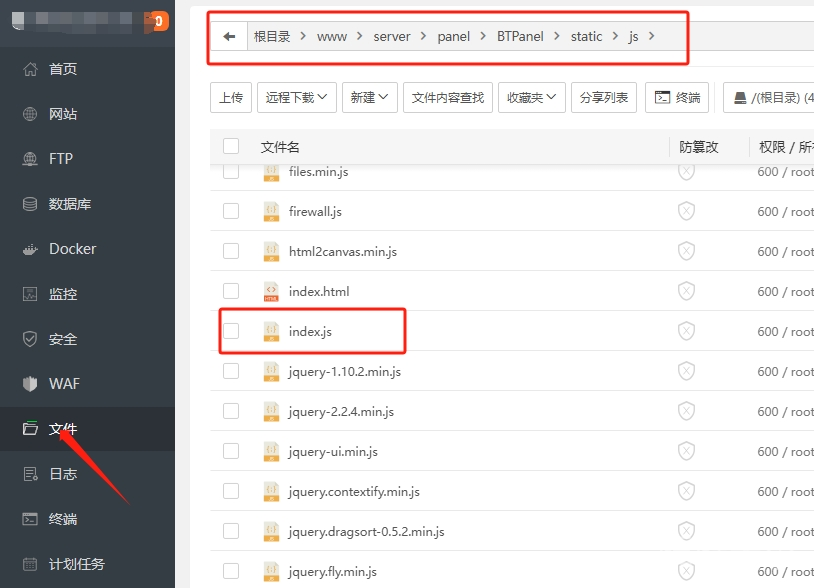This screenshot has width=814, height=588.
Task: Click the 安全 shield icon in the sidebar
Action: coord(30,339)
